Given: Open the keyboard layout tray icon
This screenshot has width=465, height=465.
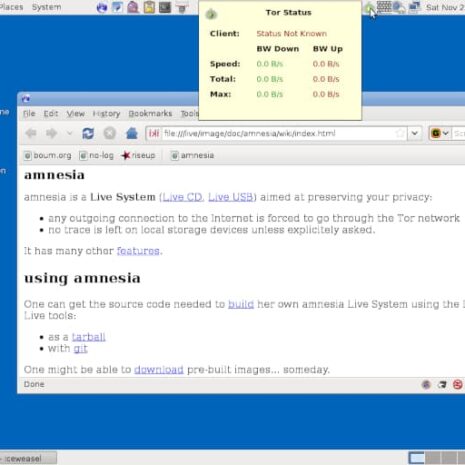Looking at the screenshot, I should tap(384, 7).
